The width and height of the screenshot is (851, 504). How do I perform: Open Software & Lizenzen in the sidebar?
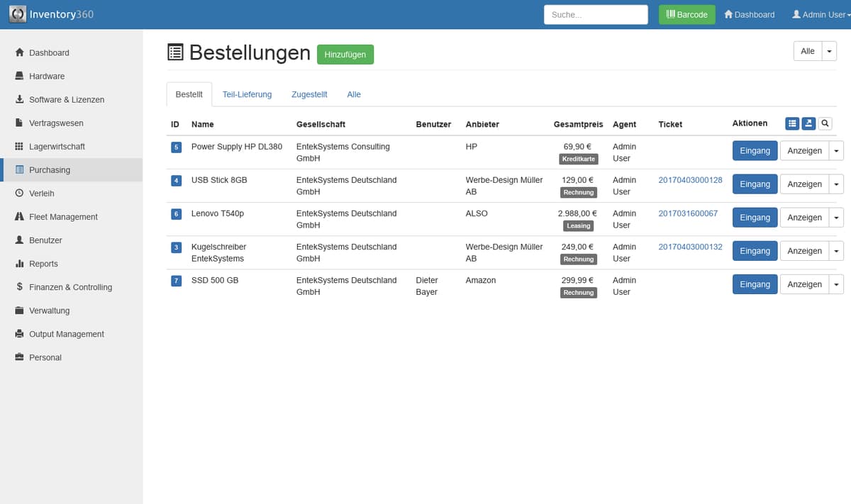[x=66, y=100]
